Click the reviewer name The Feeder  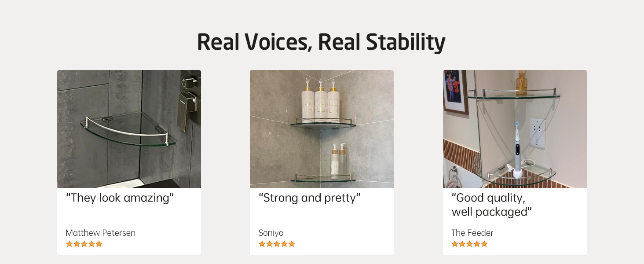(472, 233)
